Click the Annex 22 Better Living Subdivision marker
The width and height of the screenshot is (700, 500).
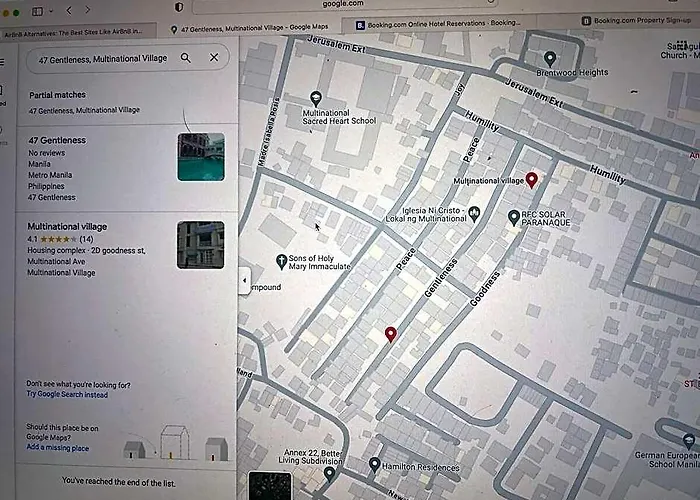[x=329, y=473]
